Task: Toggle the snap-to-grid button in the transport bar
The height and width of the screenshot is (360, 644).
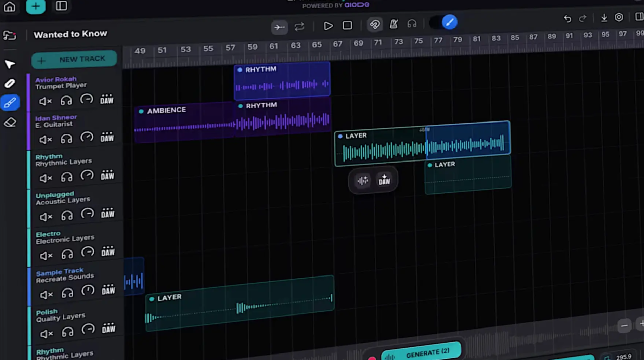Action: [x=280, y=27]
